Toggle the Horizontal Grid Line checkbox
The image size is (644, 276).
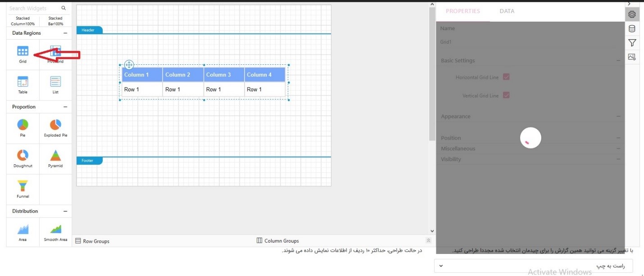pyautogui.click(x=506, y=77)
